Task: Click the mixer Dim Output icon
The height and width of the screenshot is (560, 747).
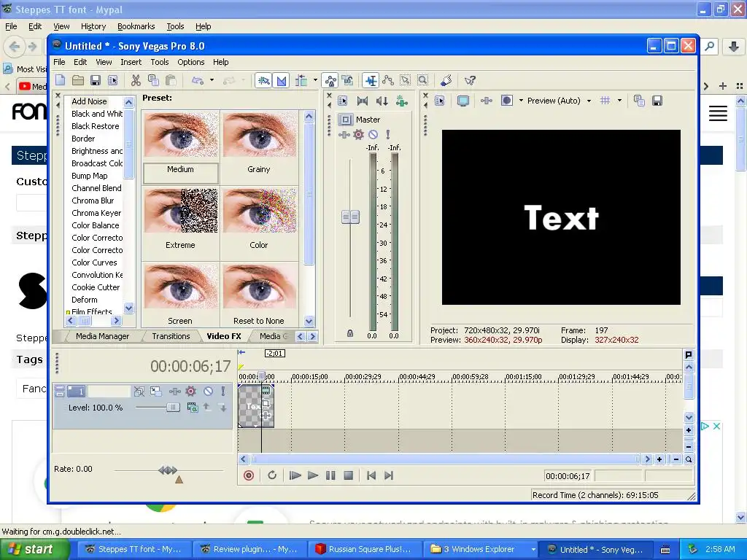Action: coord(382,101)
